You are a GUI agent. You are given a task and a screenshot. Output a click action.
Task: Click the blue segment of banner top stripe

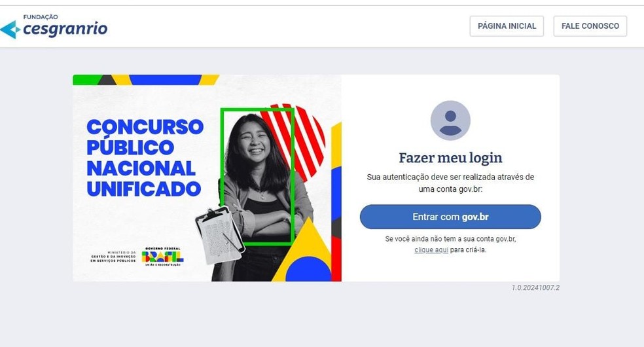point(165,80)
